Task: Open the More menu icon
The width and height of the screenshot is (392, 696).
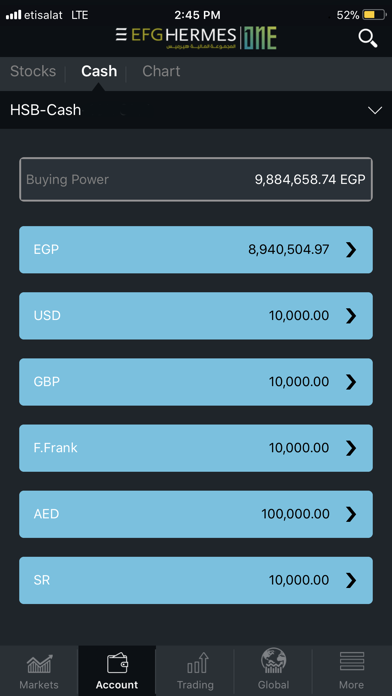Action: [352, 661]
